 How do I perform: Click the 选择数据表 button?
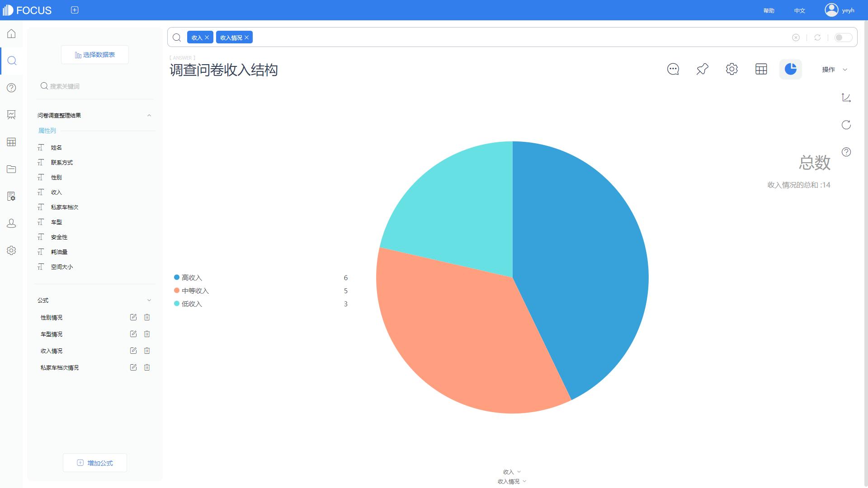(95, 55)
